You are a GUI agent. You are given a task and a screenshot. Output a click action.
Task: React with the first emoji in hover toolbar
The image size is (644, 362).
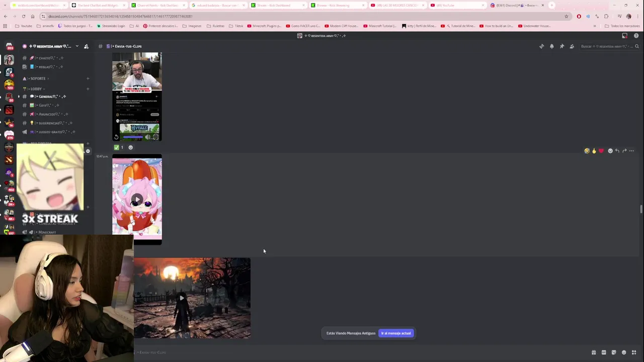click(x=587, y=151)
